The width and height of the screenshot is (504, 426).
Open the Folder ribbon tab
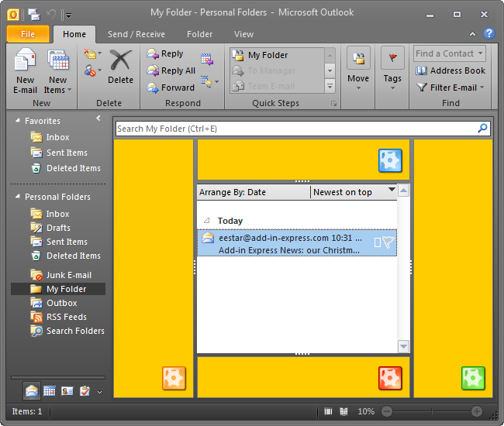(199, 34)
